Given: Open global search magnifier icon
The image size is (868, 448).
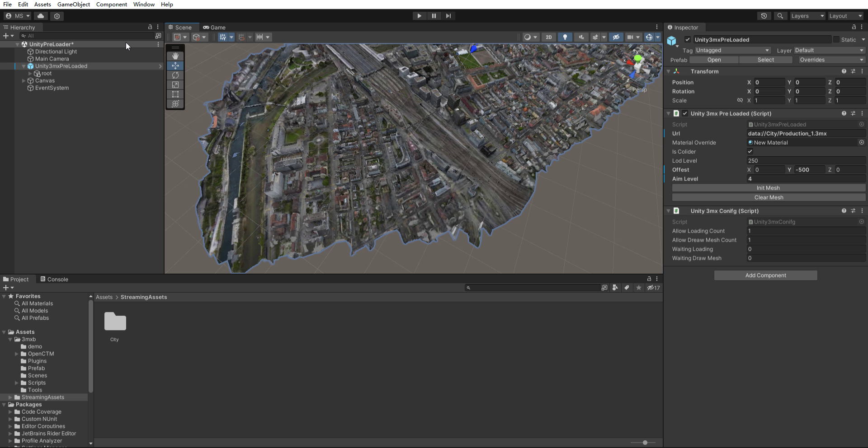Looking at the screenshot, I should 780,16.
